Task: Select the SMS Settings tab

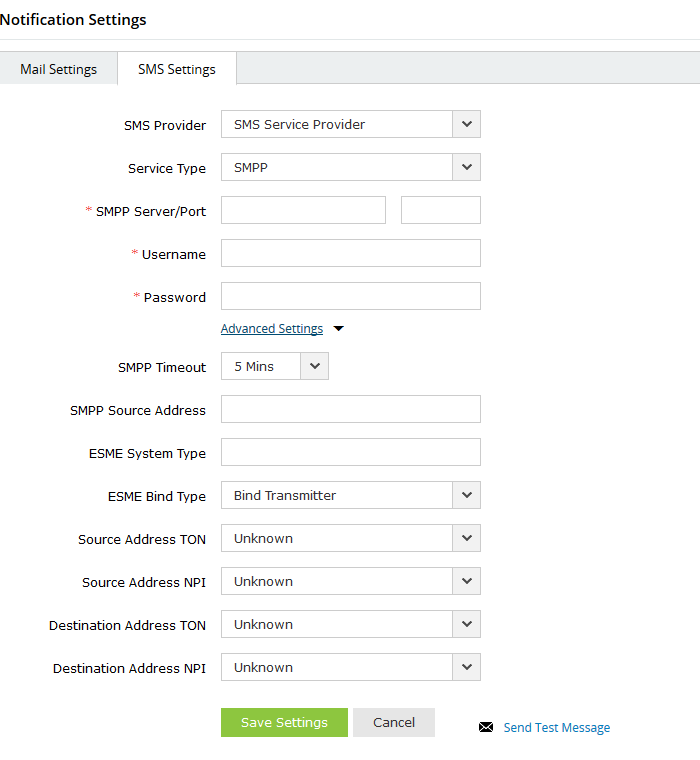Action: pos(177,69)
